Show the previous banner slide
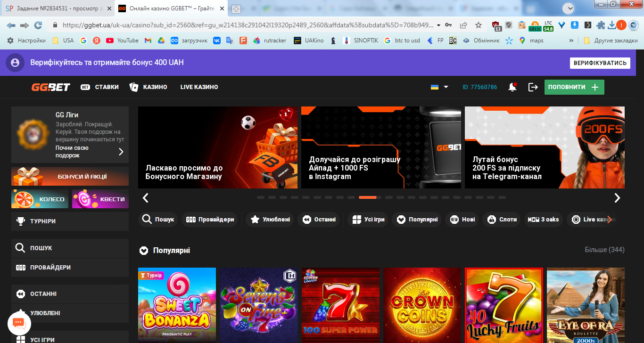 pos(146,198)
